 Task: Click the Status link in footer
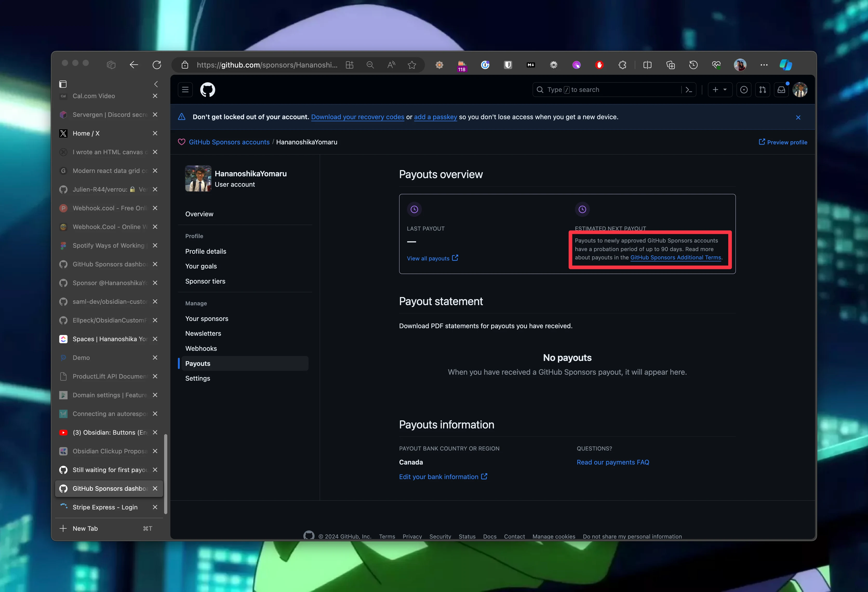467,536
